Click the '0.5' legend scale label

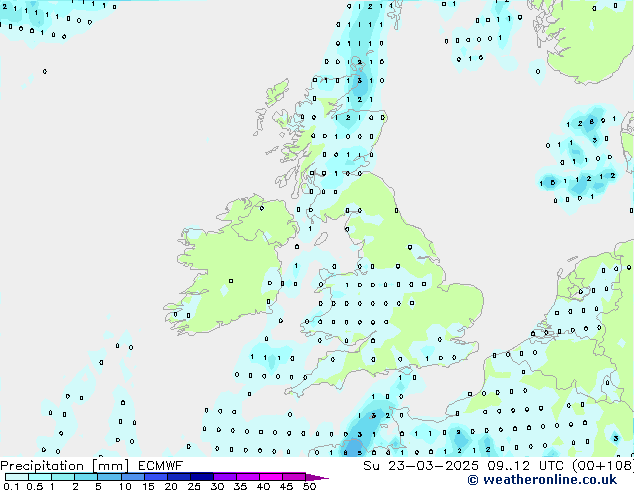35,486
